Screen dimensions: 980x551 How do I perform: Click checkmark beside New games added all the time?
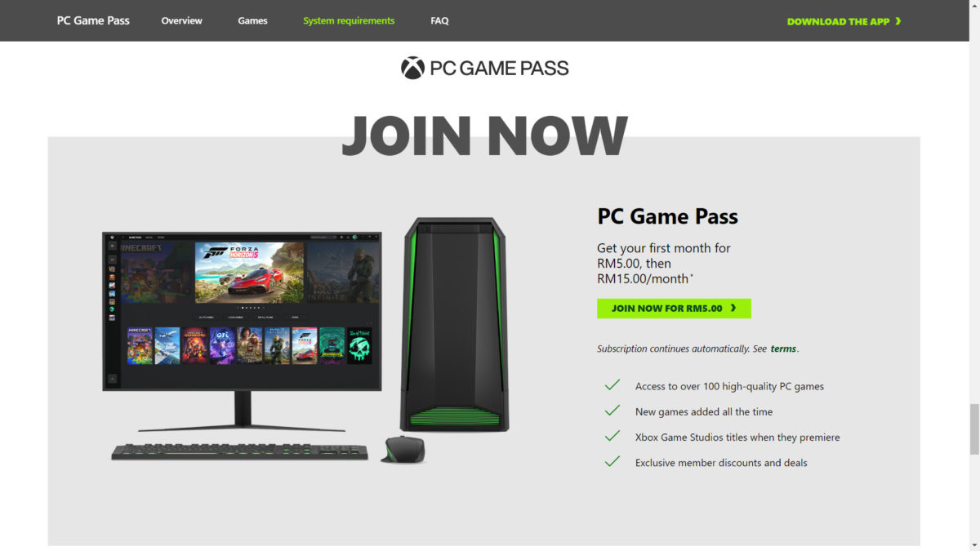pyautogui.click(x=612, y=411)
